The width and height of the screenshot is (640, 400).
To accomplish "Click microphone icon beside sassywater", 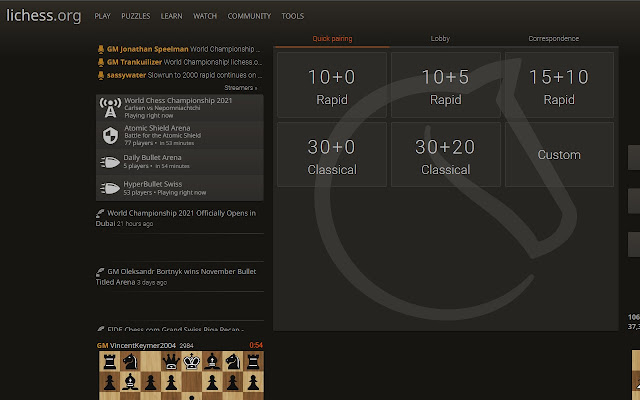I will [x=101, y=76].
